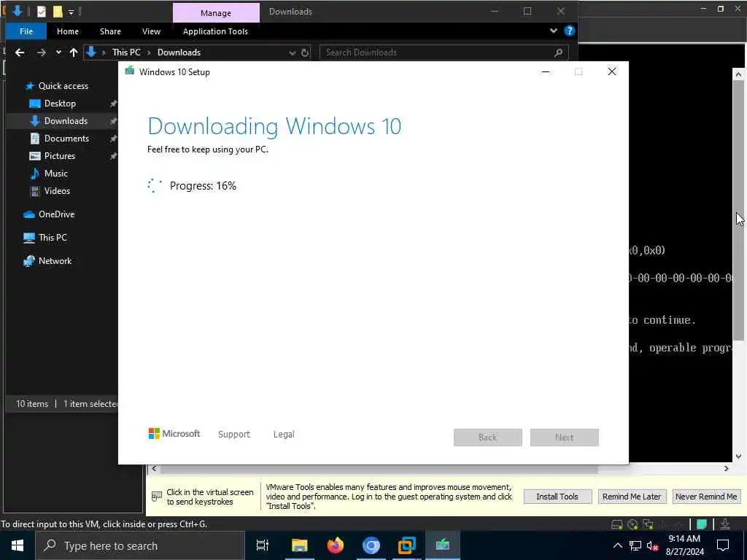Click Downloads in the address breadcrumb
The width and height of the screenshot is (747, 560).
[x=179, y=52]
